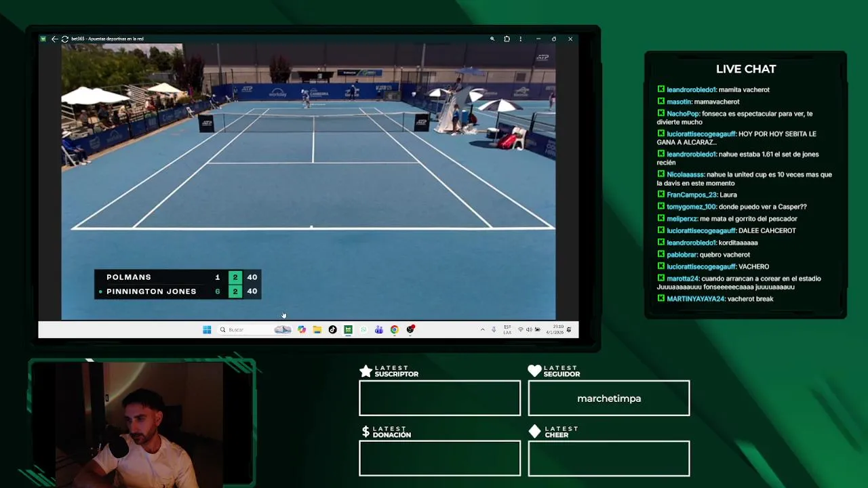Open File Explorer folder icon in taskbar
Screen dimensions: 868x488
pyautogui.click(x=317, y=329)
